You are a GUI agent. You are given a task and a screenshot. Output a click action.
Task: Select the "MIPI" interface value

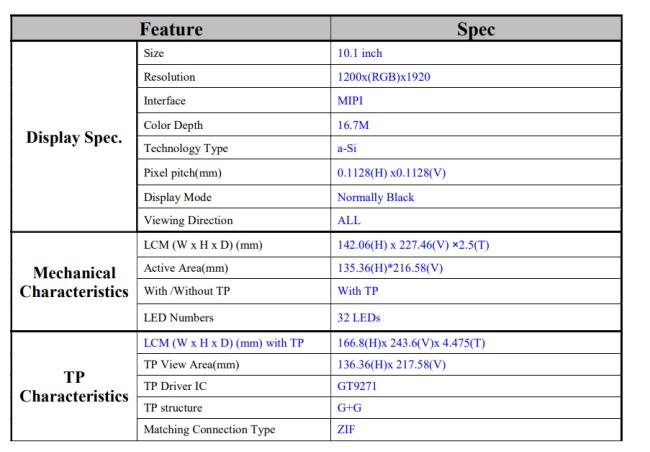[x=352, y=101]
